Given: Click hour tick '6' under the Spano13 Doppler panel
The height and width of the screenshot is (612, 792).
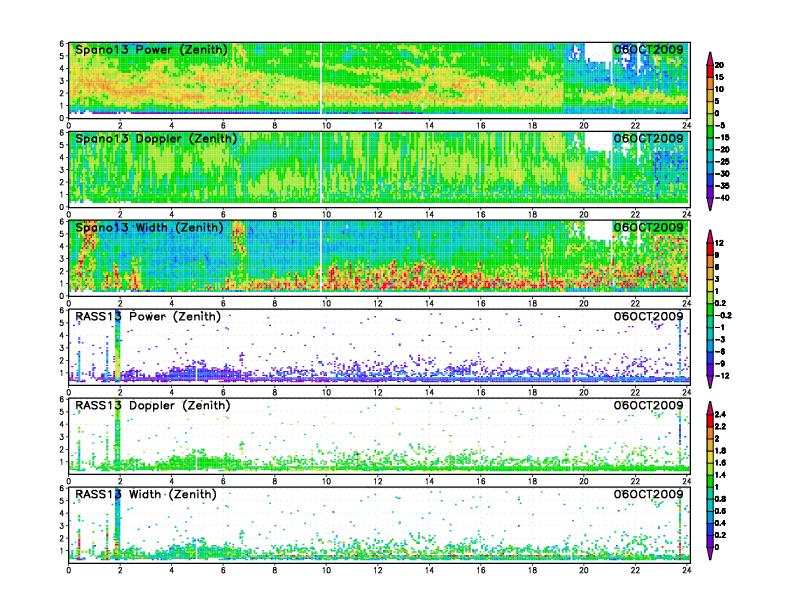Looking at the screenshot, I should (223, 215).
